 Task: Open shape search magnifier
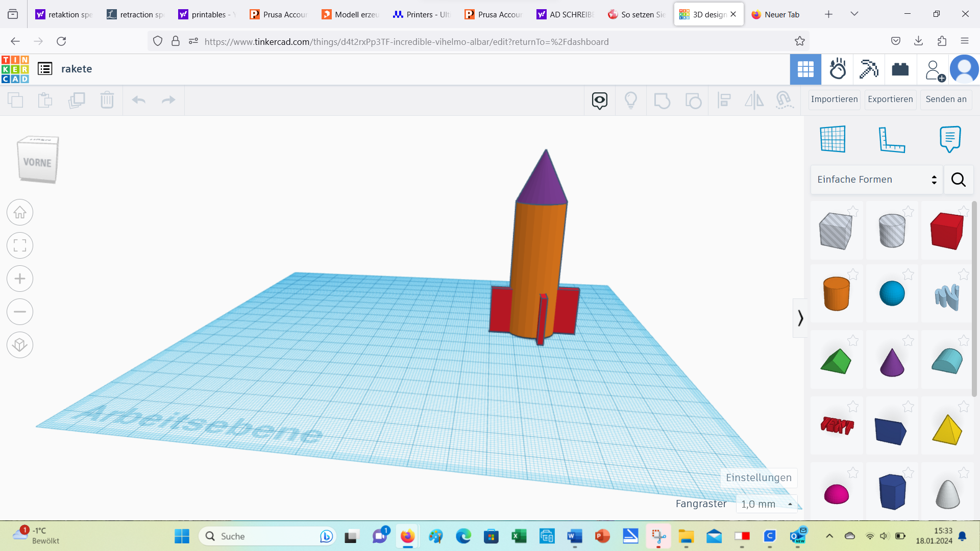959,180
